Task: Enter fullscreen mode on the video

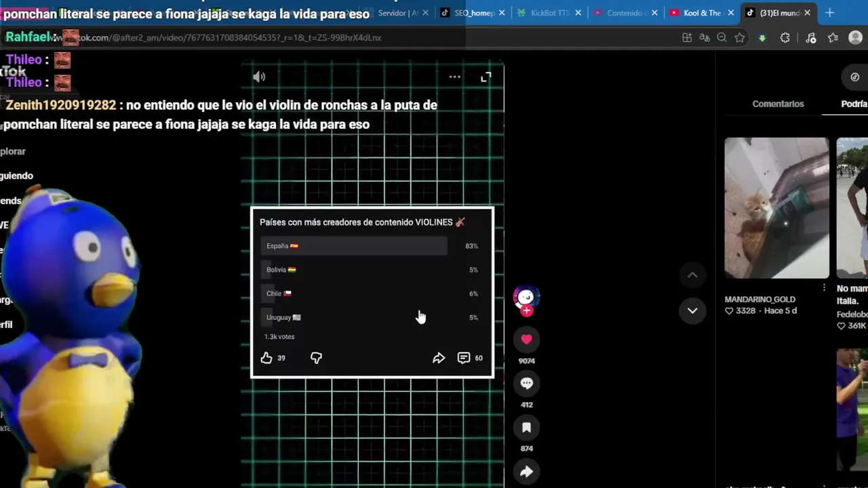Action: 486,78
